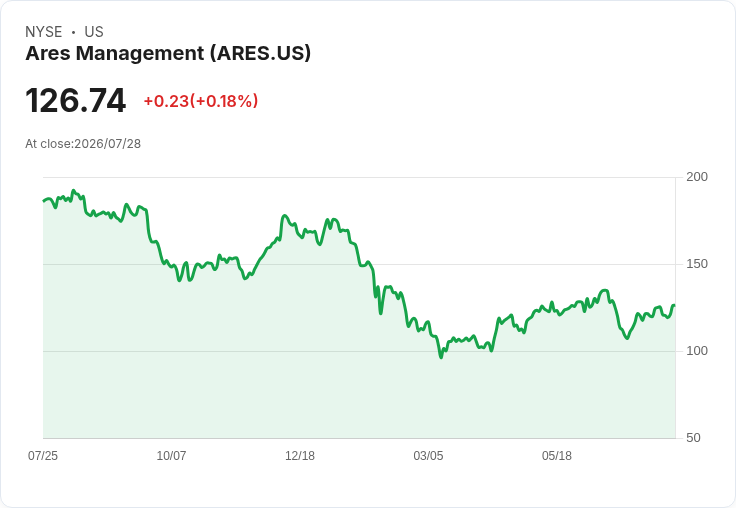Click the Ares Management (ARES.US) title
The height and width of the screenshot is (508, 736).
point(168,53)
